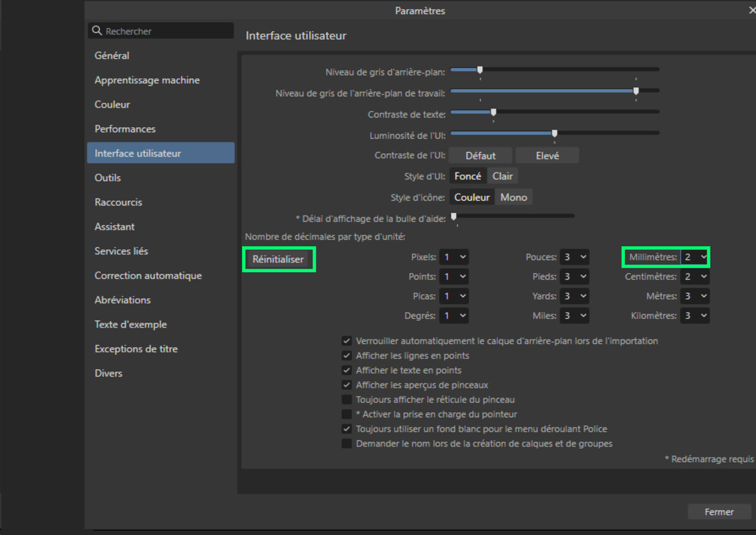Viewport: 756px width, 535px height.
Task: Open the Degrés decimals dropdown
Action: point(454,316)
